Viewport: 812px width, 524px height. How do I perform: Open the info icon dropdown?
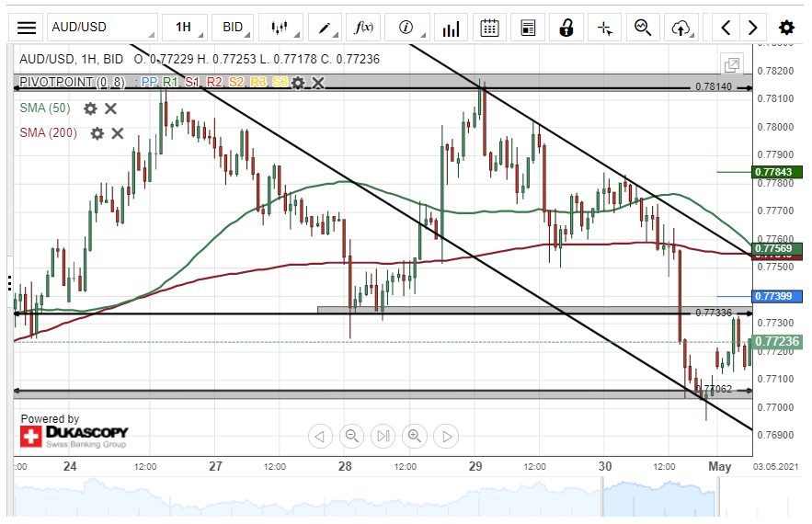click(x=407, y=28)
